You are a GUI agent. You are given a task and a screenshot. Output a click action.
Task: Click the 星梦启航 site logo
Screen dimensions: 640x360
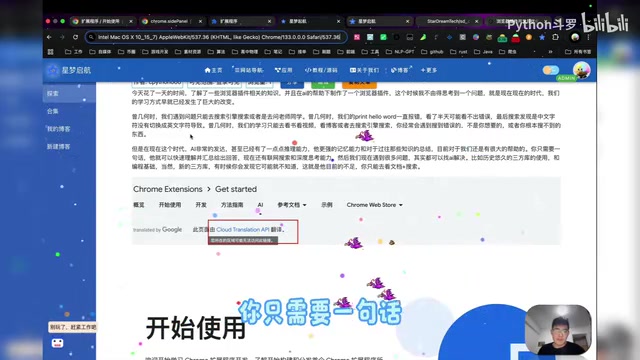point(69,70)
